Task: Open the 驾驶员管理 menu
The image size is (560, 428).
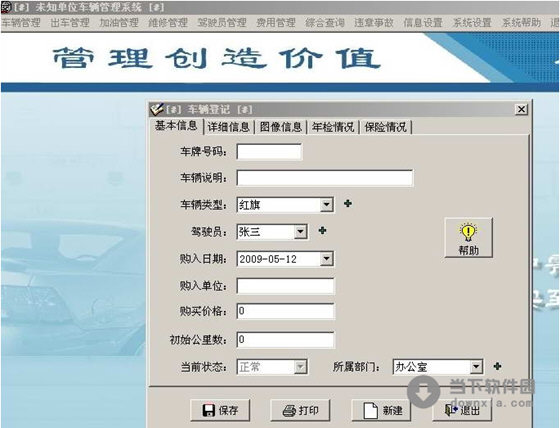Action: point(222,23)
